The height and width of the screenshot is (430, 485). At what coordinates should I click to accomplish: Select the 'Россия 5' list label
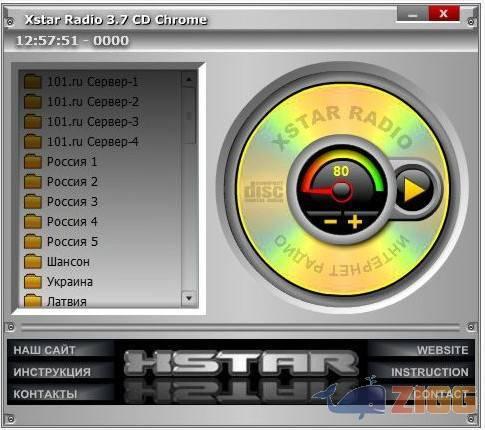coord(72,242)
